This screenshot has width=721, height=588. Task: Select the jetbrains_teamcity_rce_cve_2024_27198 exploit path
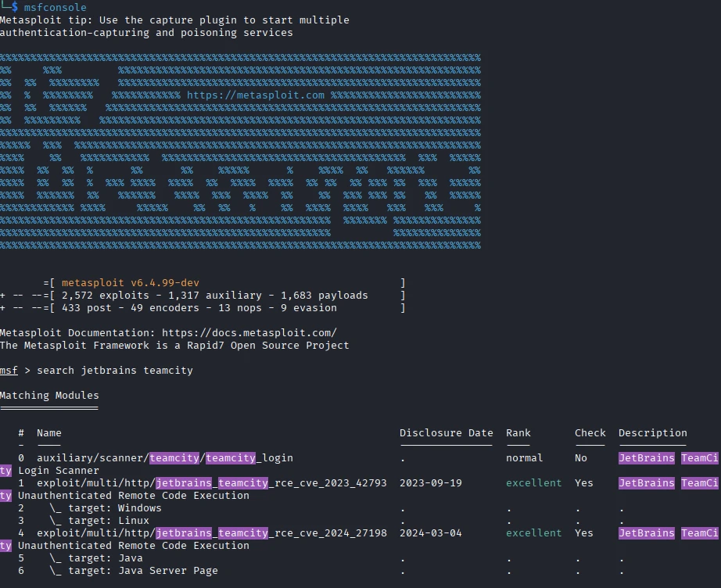pyautogui.click(x=211, y=532)
